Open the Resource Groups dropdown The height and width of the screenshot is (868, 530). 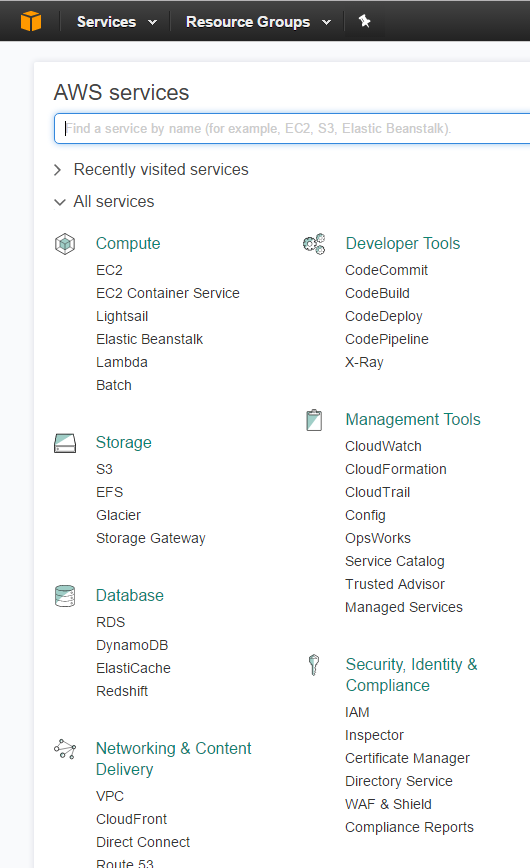[x=258, y=22]
